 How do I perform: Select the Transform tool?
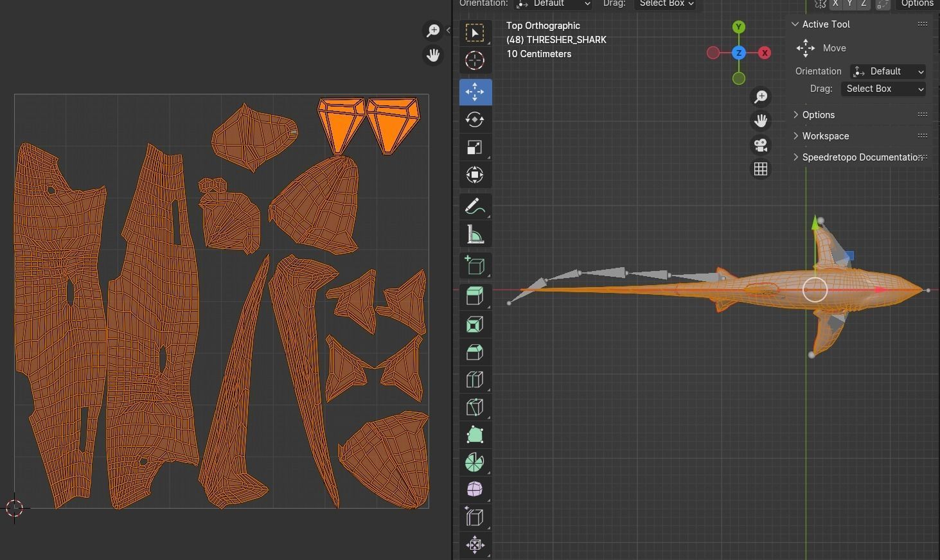point(475,175)
